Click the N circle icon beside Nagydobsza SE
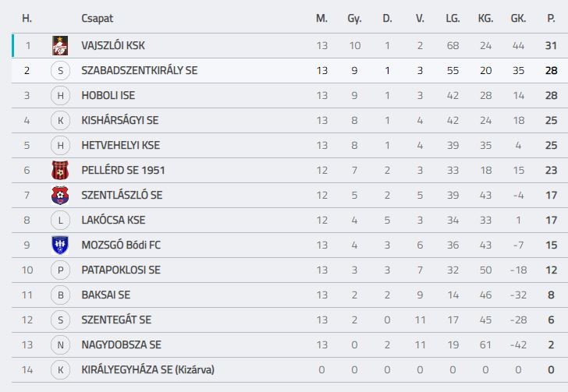 tap(60, 345)
